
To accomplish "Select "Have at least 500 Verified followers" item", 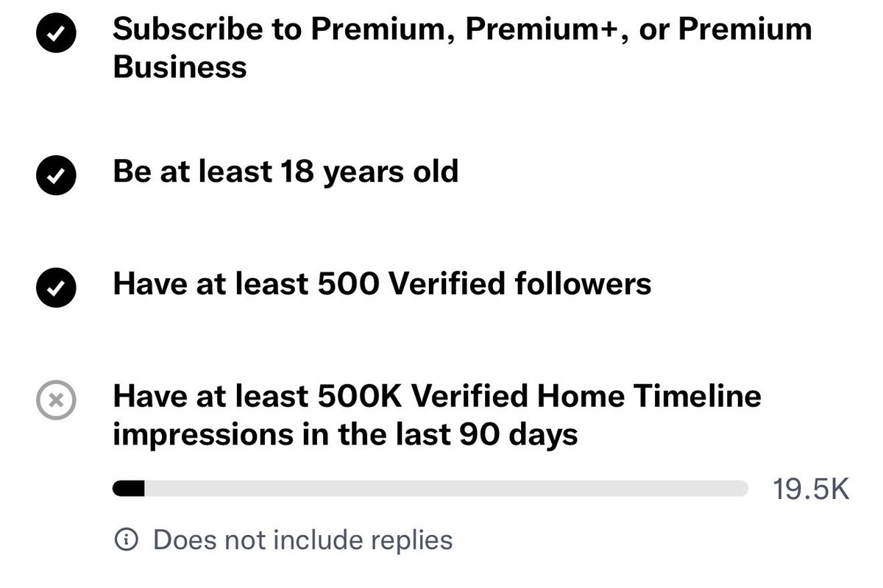I will [x=382, y=284].
